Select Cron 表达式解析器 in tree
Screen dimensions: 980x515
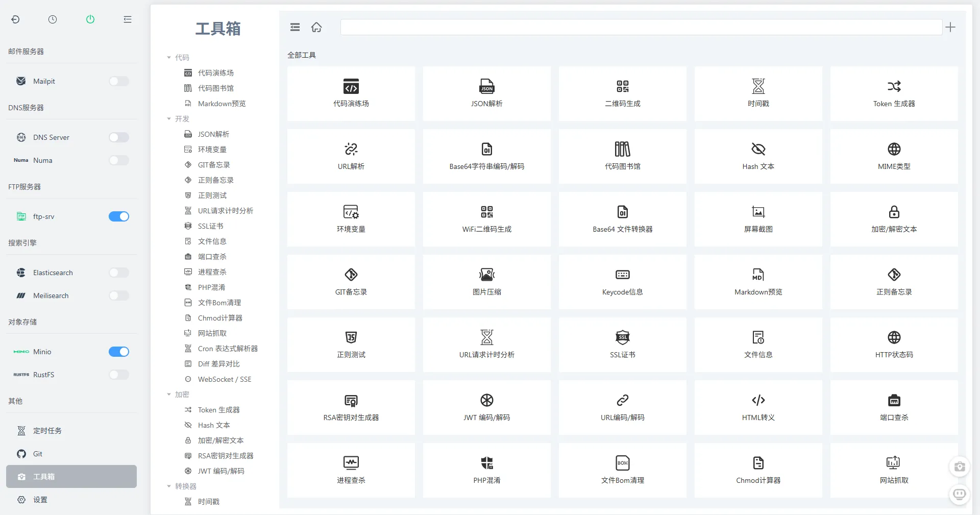(228, 349)
